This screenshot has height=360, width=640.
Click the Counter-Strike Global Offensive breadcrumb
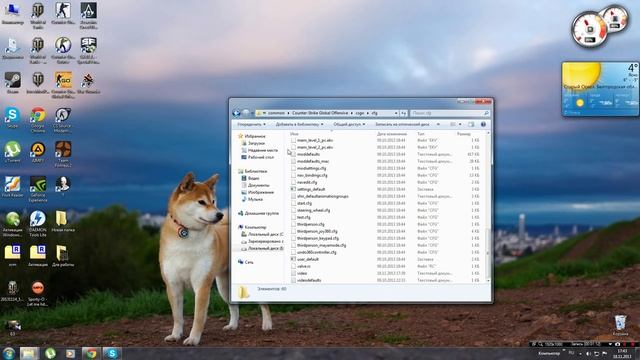[320, 113]
